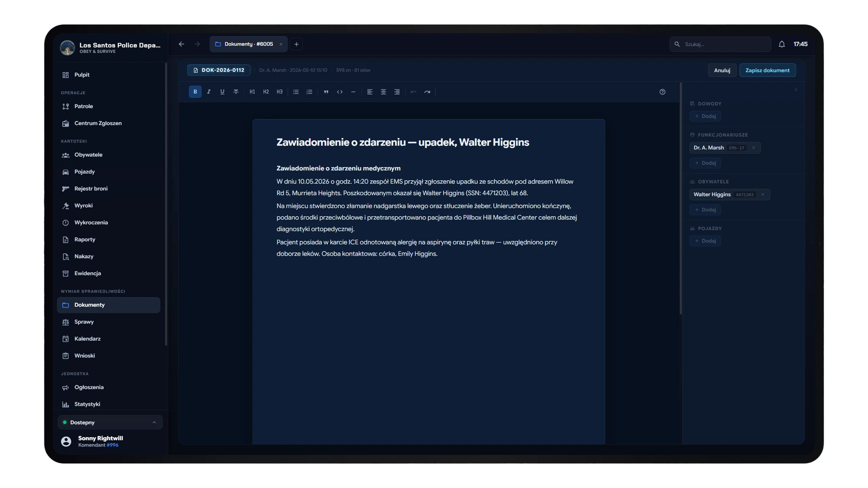Collapse the right side panel chevron
This screenshot has height=488, width=868.
pyautogui.click(x=796, y=90)
